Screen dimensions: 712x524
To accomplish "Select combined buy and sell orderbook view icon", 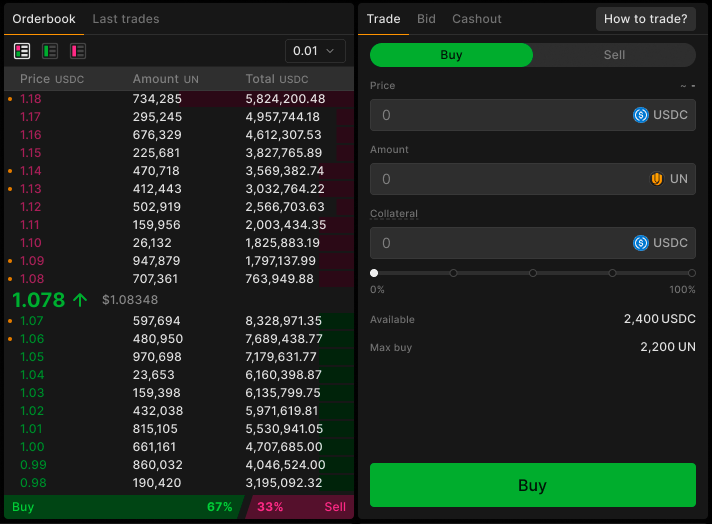I will [22, 51].
